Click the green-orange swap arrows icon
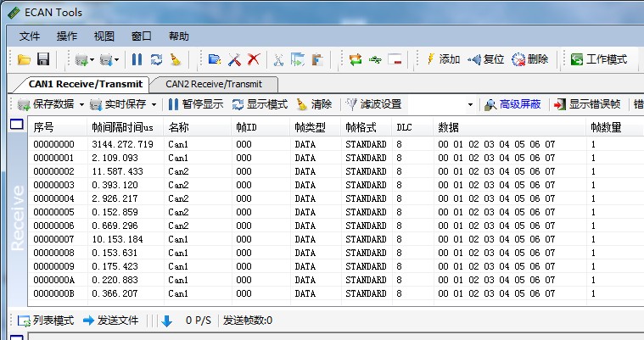Screen dimensions: 644x340 point(356,59)
